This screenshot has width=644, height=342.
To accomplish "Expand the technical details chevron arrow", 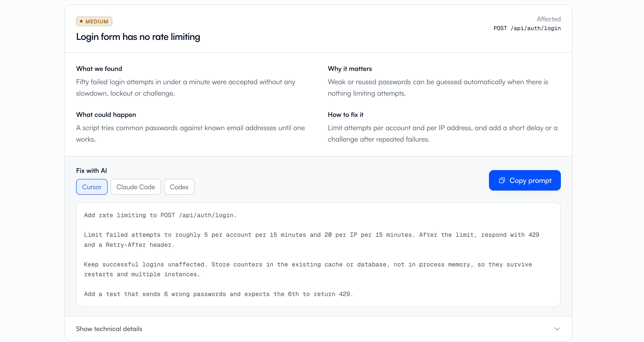I will (557, 329).
